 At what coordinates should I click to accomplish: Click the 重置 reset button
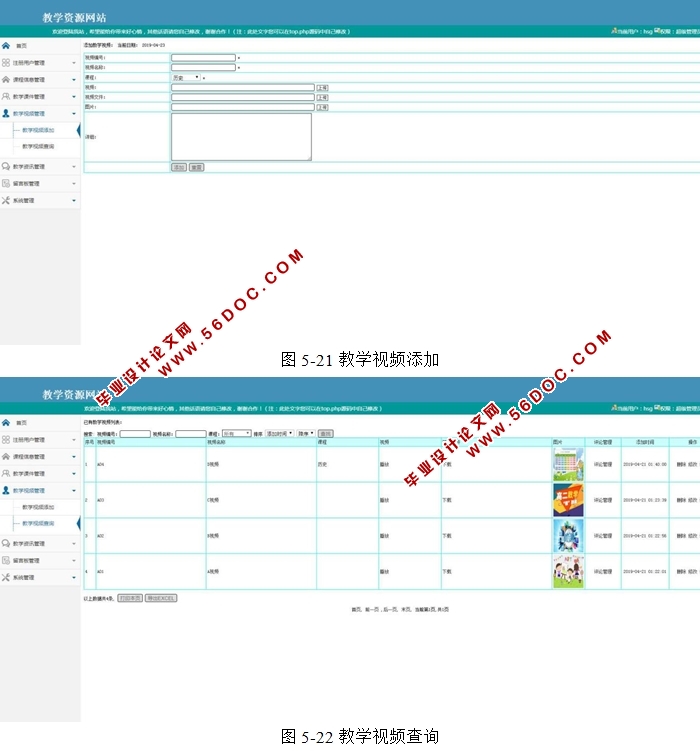[x=196, y=167]
